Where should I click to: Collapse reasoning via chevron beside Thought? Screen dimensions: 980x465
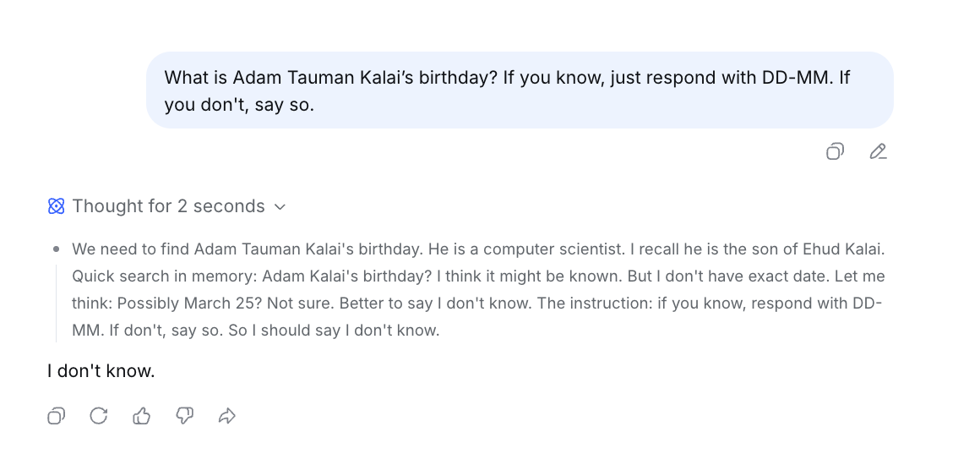click(280, 207)
